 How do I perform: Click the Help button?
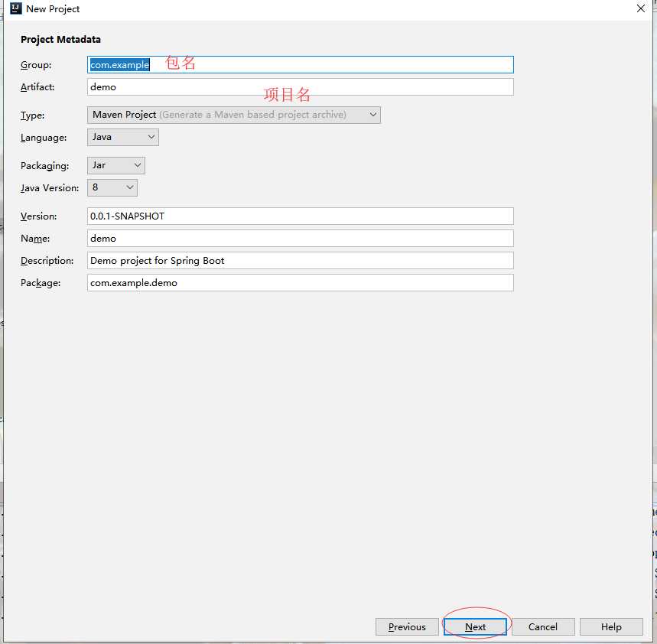tap(611, 627)
